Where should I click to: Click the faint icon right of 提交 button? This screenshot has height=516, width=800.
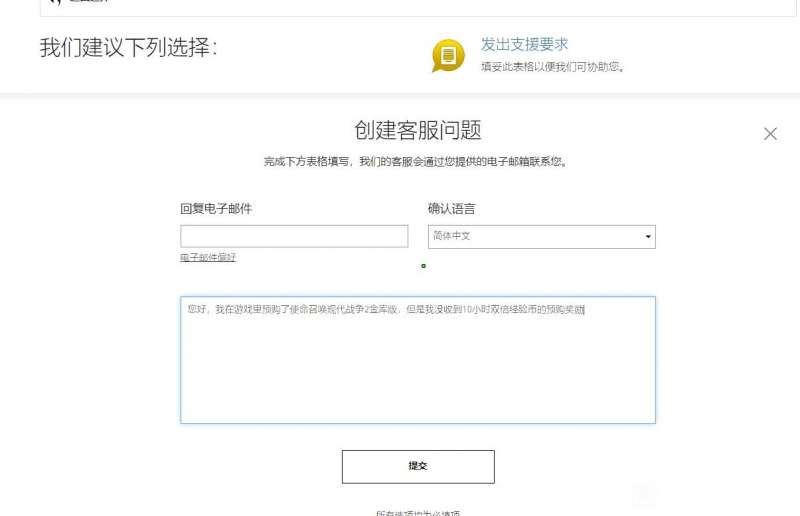click(x=644, y=492)
